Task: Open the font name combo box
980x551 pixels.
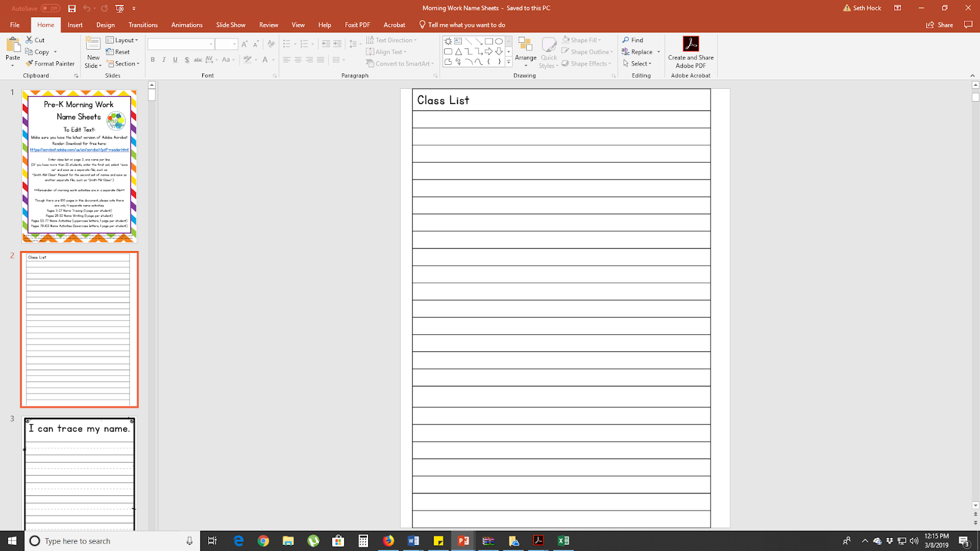Action: pyautogui.click(x=181, y=44)
